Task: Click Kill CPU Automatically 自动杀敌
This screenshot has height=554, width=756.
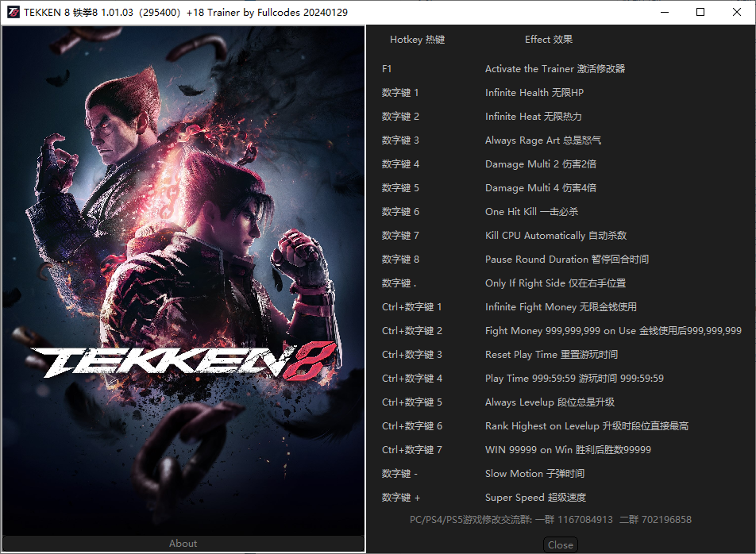Action: [x=556, y=236]
